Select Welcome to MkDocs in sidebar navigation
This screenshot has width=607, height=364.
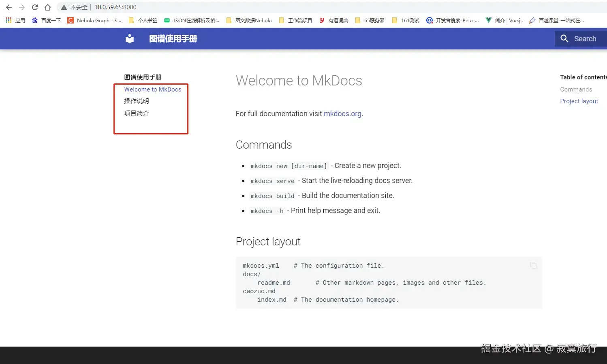(153, 89)
